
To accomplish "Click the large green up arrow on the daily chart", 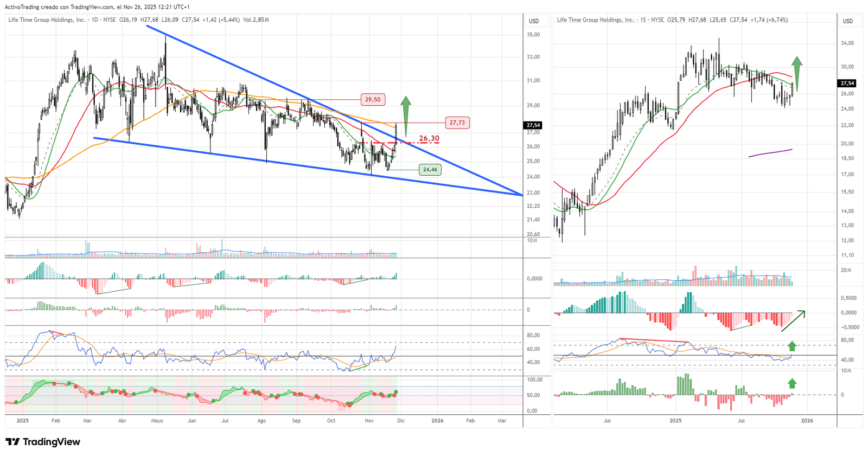I will coord(405,107).
